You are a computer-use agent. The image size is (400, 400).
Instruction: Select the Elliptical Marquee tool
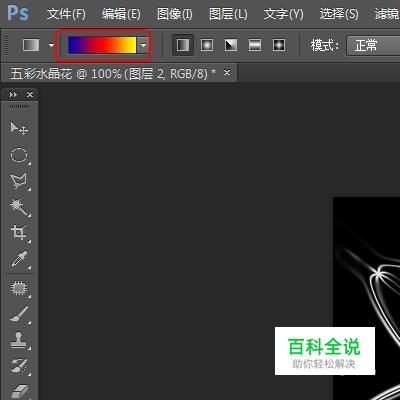click(x=19, y=155)
